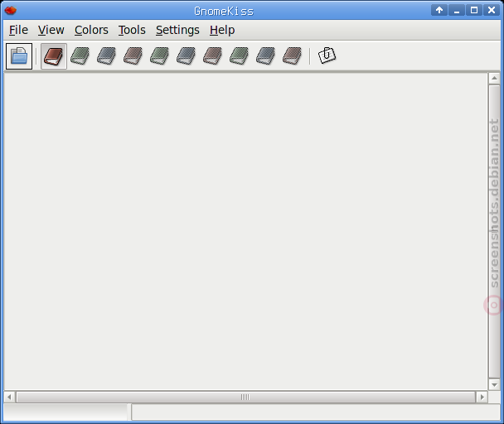Open the Help menu

coord(222,30)
